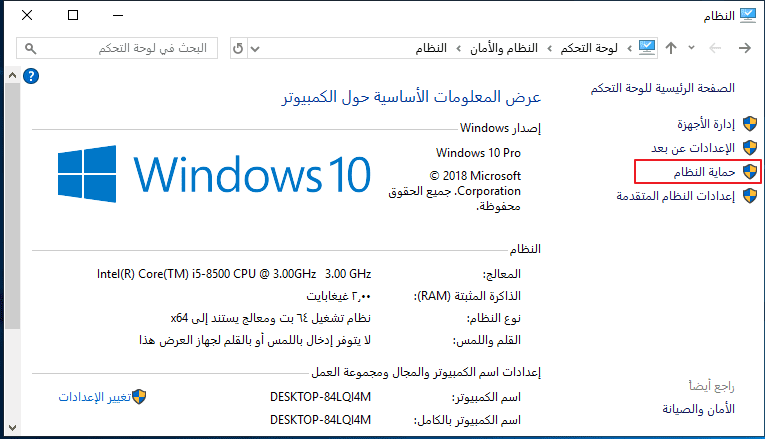Select النظام breadcrumb in address bar

tap(431, 48)
